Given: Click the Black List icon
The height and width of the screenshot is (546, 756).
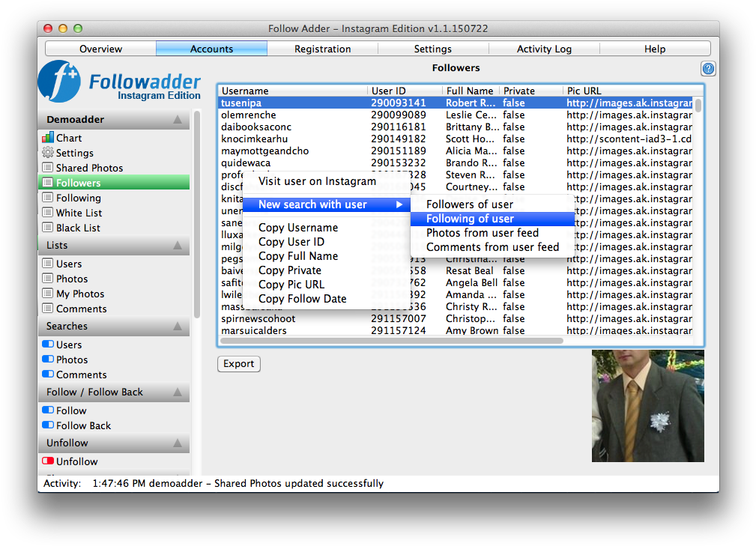Looking at the screenshot, I should coord(48,228).
